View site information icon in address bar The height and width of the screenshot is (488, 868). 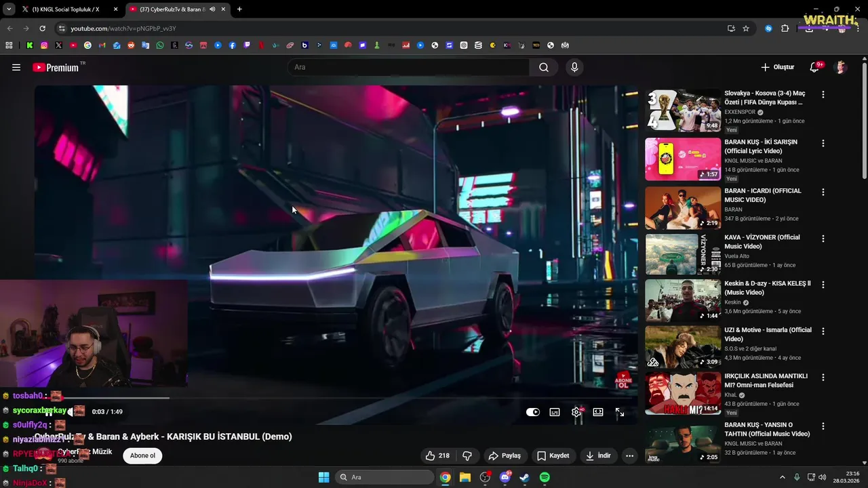click(62, 28)
